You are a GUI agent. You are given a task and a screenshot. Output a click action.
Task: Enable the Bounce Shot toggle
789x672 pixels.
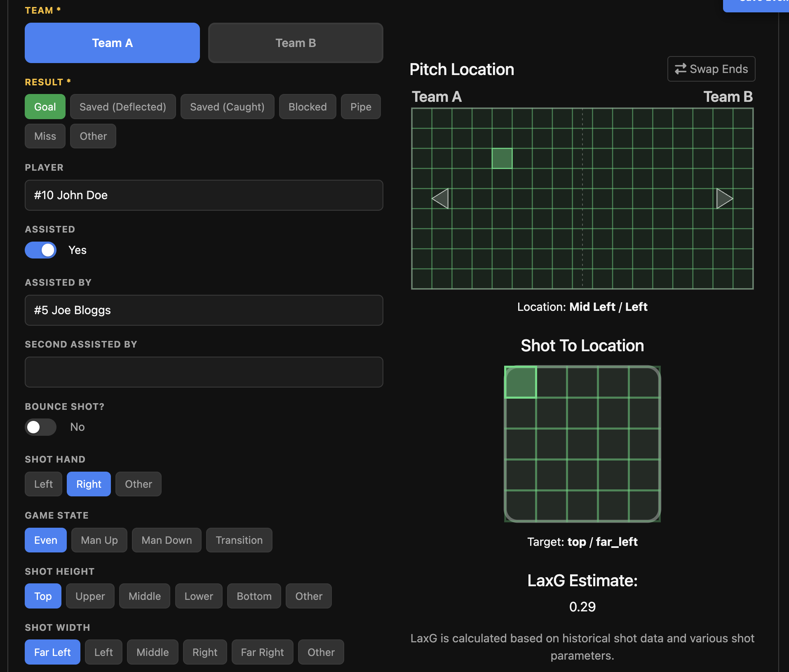click(40, 427)
